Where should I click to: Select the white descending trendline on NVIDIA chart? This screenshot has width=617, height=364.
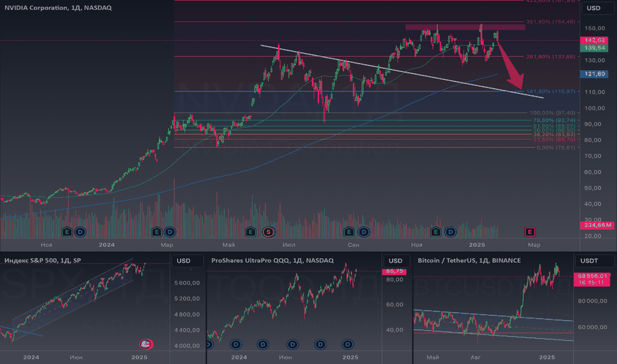coord(401,71)
